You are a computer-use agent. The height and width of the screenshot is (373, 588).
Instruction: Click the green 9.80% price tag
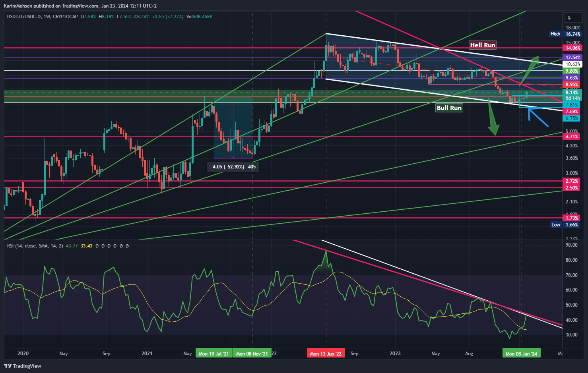pyautogui.click(x=572, y=71)
